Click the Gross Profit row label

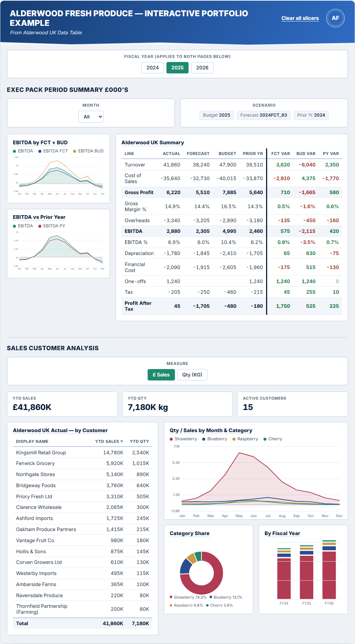click(139, 192)
